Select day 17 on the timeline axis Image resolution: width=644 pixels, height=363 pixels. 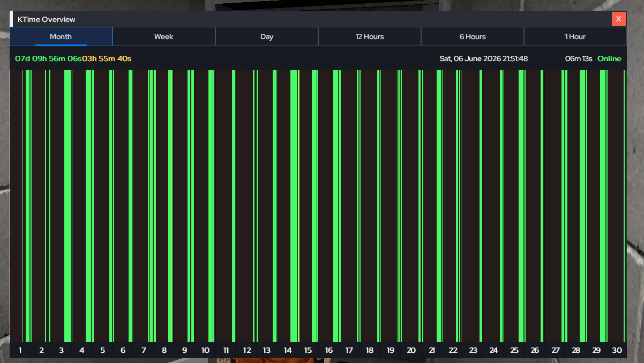tap(349, 350)
